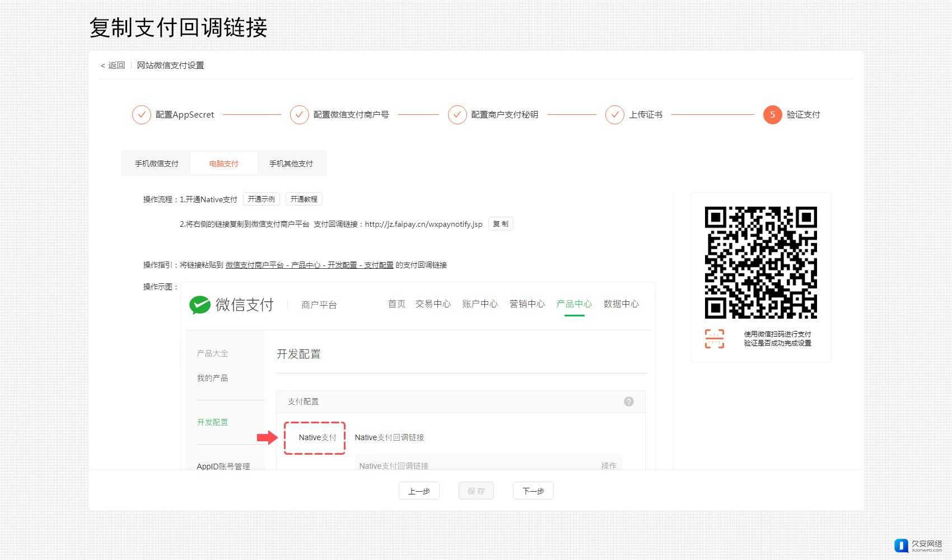Proceed with the 下一步 button
This screenshot has width=952, height=560.
(x=533, y=491)
